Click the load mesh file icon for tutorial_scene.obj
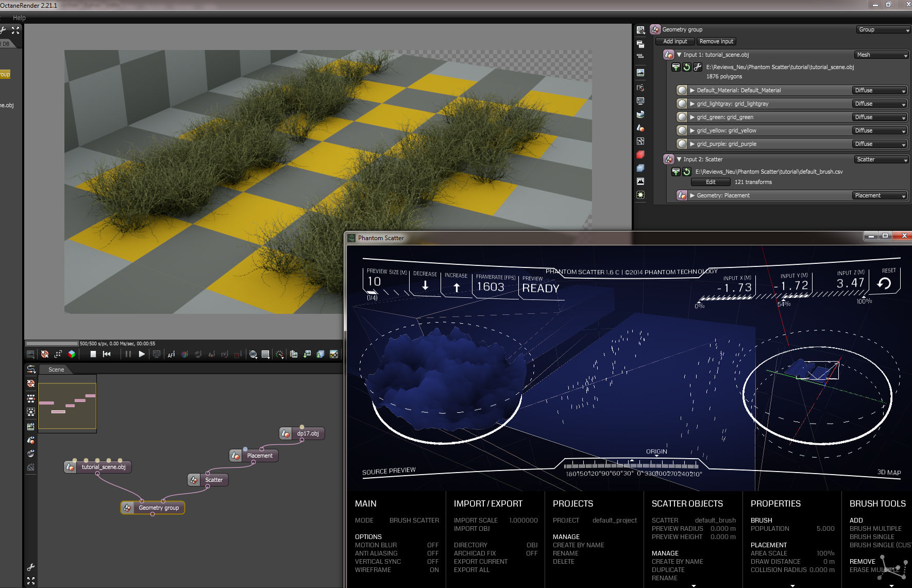 coord(675,67)
